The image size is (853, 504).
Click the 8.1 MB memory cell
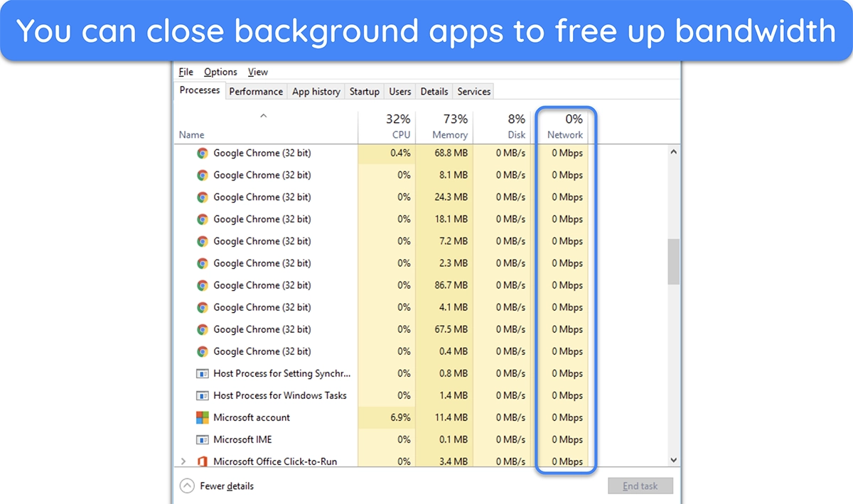tap(444, 175)
